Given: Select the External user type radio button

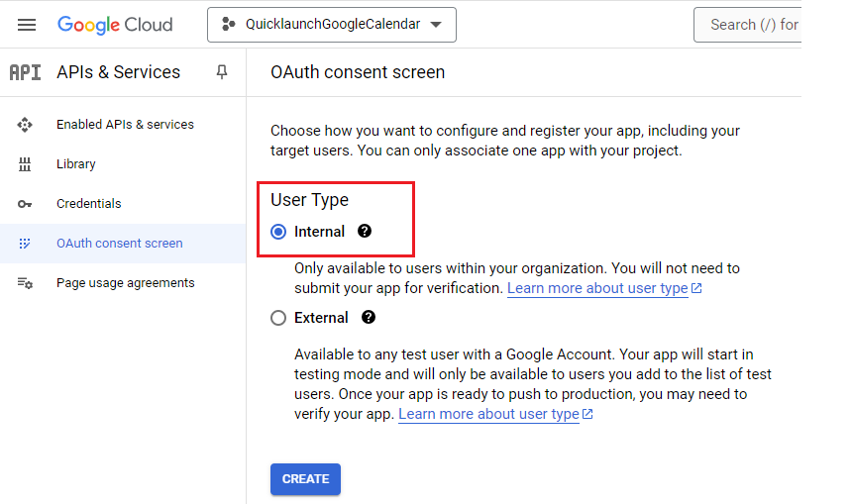Looking at the screenshot, I should click(x=278, y=318).
